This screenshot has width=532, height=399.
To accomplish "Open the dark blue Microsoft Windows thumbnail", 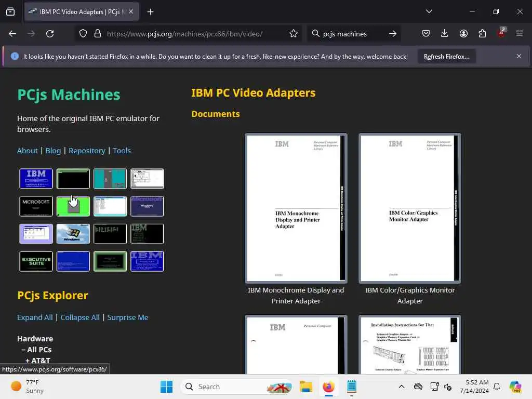I will (x=147, y=206).
